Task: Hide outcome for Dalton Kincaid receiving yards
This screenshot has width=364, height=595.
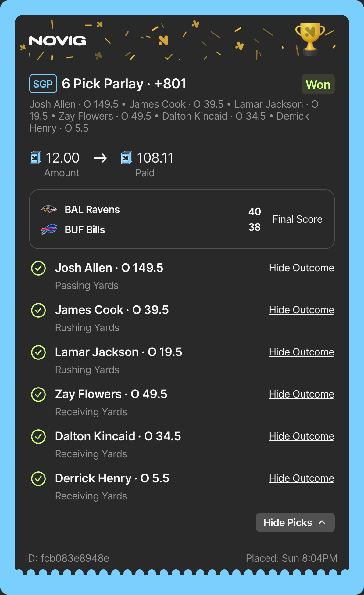Action: click(x=301, y=436)
